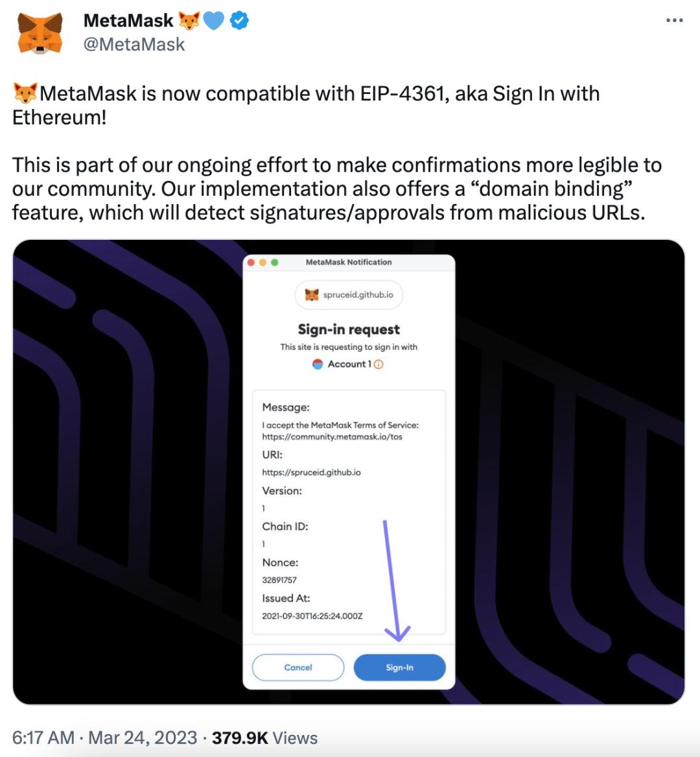
Task: Click the info icon beside Account 1
Action: (379, 364)
